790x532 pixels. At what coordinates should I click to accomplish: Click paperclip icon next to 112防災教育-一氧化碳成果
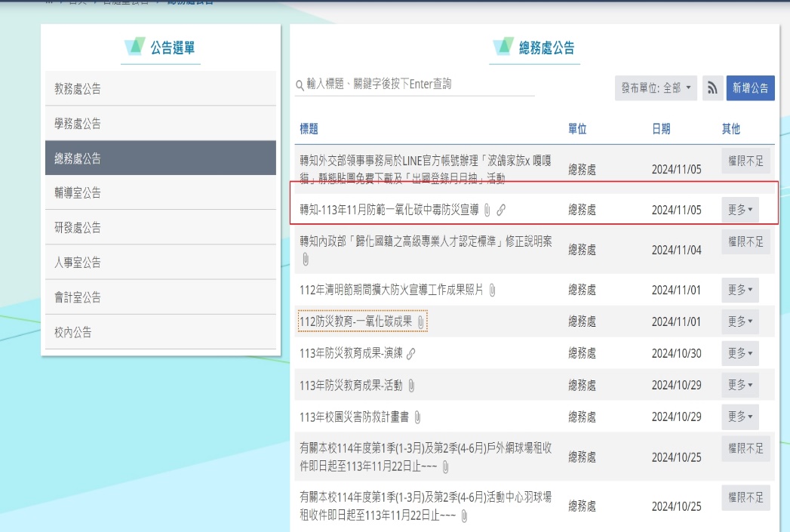pos(421,322)
